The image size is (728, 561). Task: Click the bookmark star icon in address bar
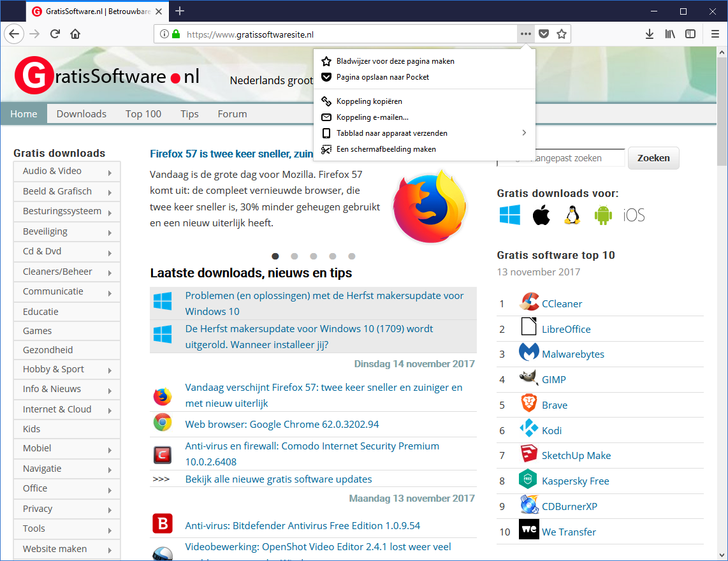[x=561, y=34]
